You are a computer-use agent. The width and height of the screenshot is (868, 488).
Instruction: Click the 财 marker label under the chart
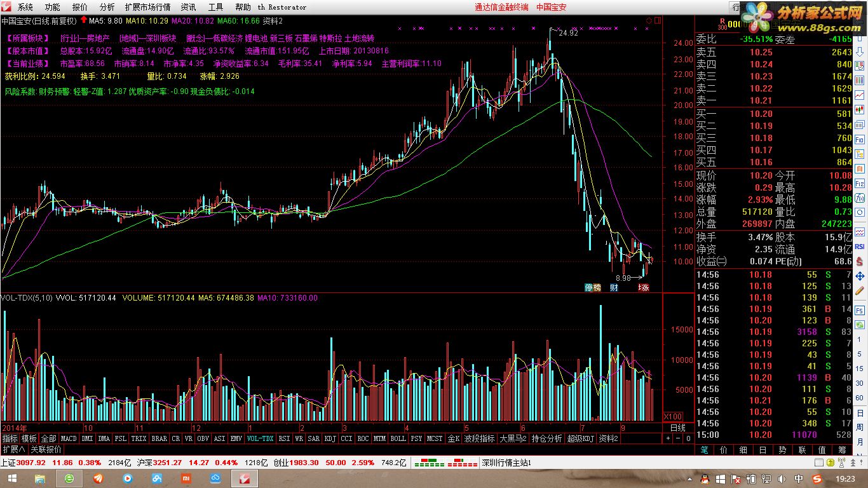coord(614,288)
